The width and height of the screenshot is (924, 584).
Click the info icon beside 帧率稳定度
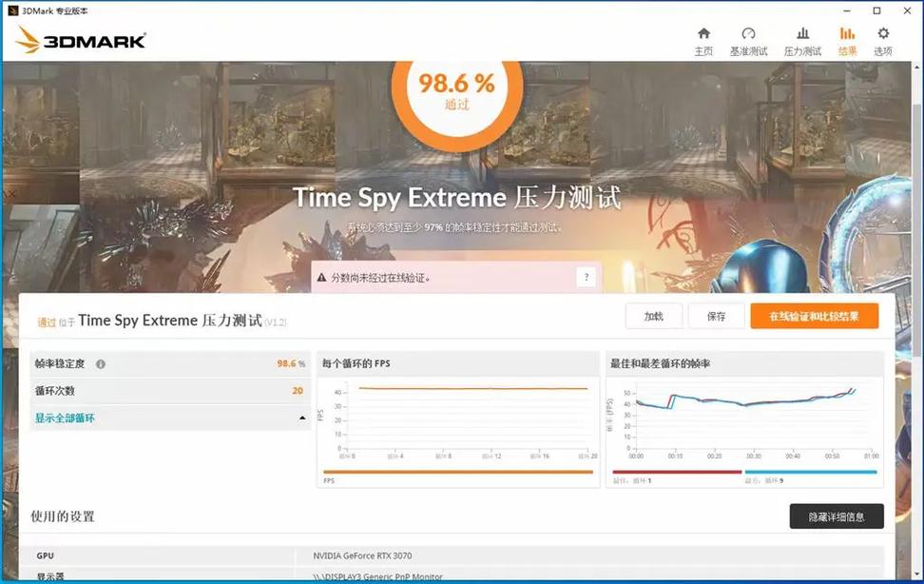[101, 363]
